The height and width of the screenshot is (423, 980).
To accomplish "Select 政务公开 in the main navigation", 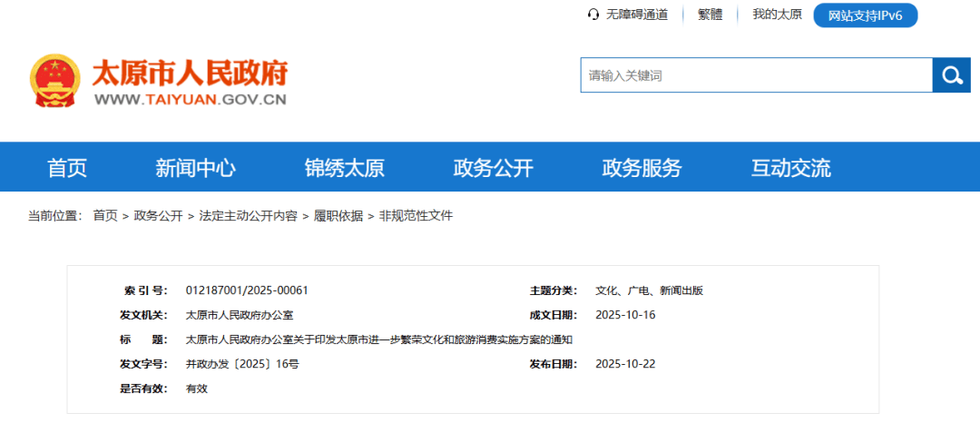I will pyautogui.click(x=493, y=168).
